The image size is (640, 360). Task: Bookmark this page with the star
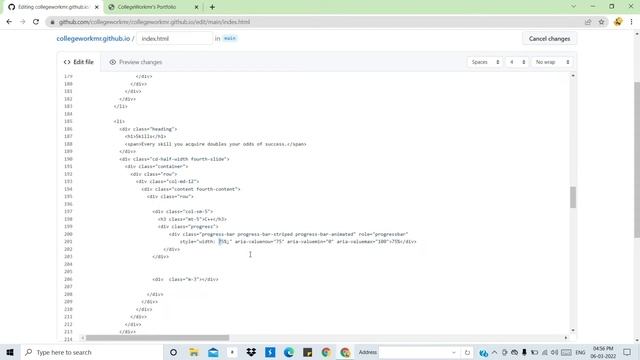tap(601, 22)
